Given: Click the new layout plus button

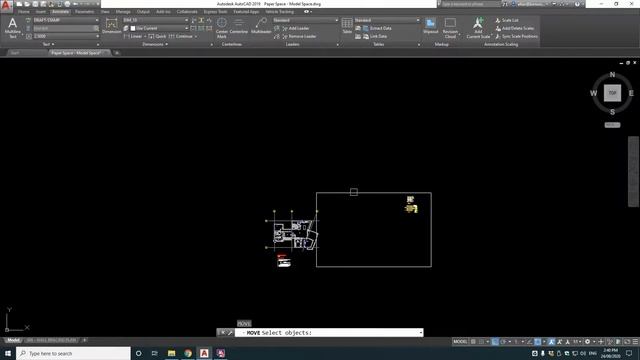Looking at the screenshot, I should (x=84, y=340).
